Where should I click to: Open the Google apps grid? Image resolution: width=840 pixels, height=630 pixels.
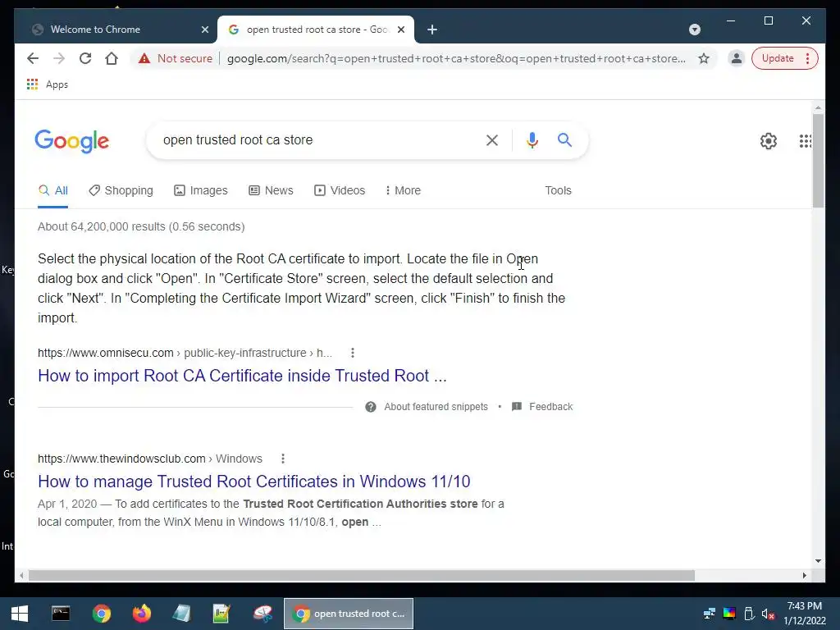(806, 141)
